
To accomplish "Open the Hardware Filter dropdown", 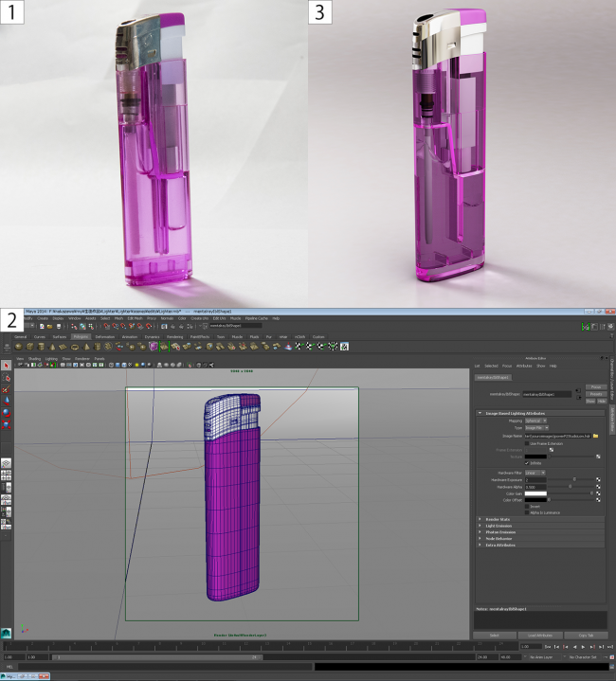I will [x=535, y=472].
